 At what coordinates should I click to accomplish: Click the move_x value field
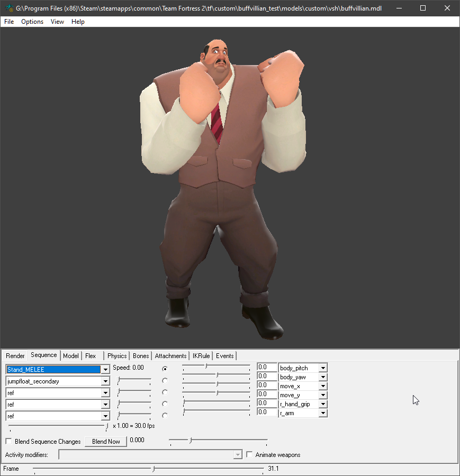coord(267,385)
